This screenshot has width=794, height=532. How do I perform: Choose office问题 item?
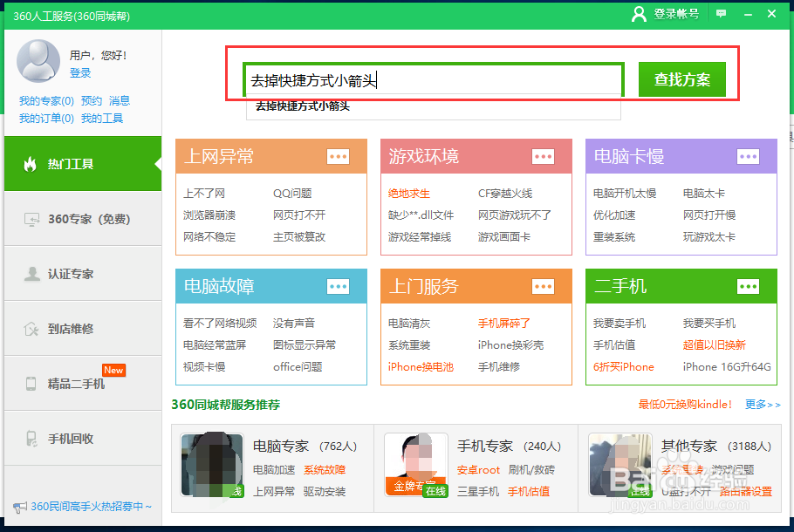click(x=298, y=367)
